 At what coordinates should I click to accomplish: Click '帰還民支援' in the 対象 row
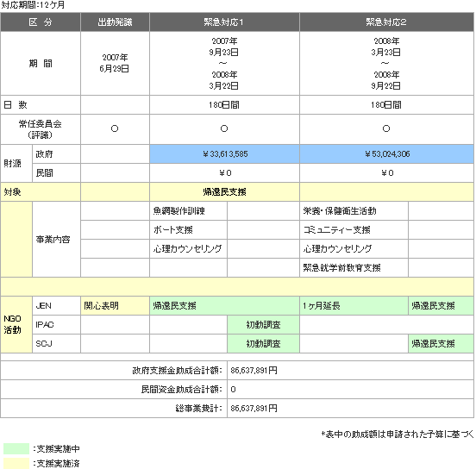pos(224,192)
